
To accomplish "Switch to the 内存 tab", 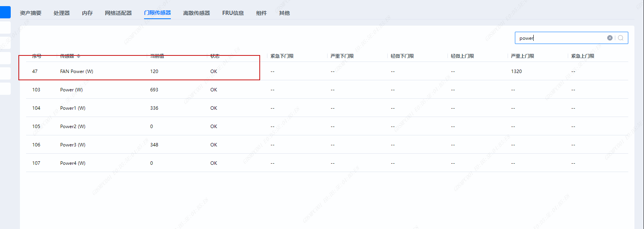I will pyautogui.click(x=87, y=13).
